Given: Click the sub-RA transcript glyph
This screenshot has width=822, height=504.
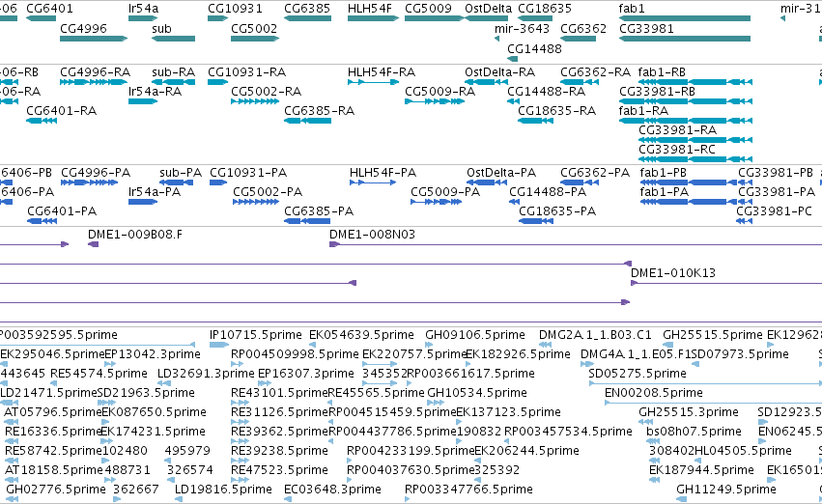Looking at the screenshot, I should 174,82.
